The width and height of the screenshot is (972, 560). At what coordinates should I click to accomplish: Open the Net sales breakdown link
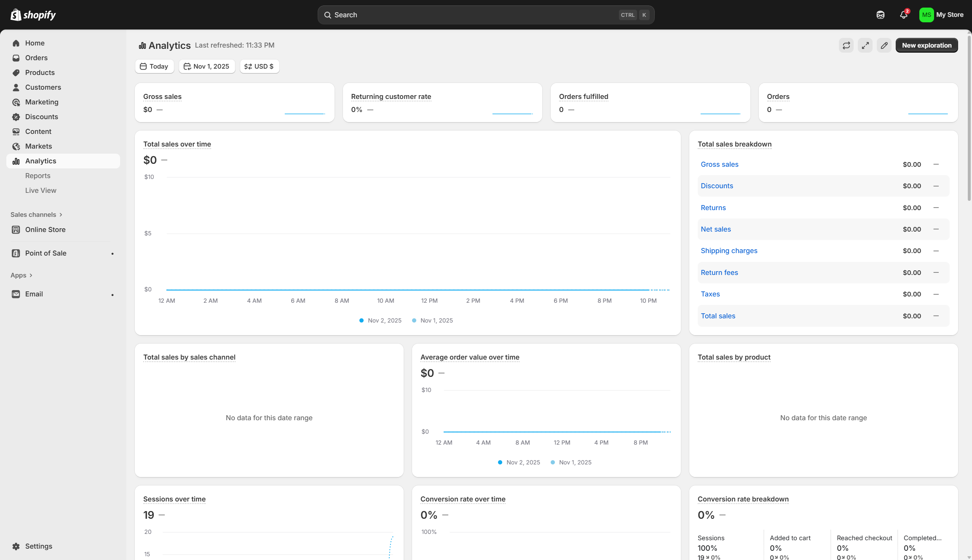(716, 229)
